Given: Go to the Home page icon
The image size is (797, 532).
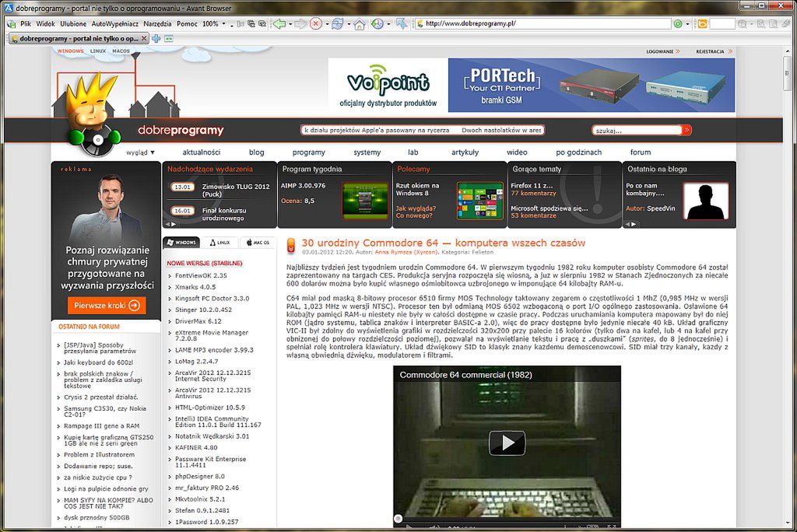Looking at the screenshot, I should point(360,24).
